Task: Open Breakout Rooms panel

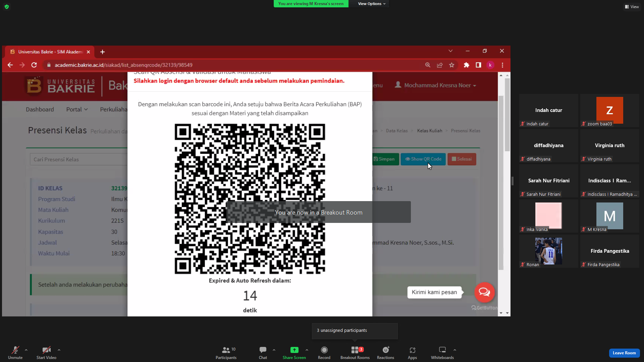Action: click(355, 353)
